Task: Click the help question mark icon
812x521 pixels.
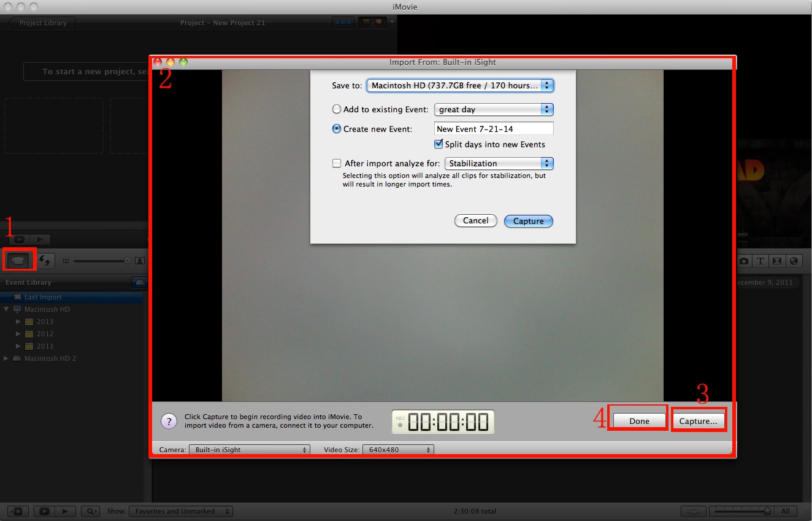Action: point(169,421)
